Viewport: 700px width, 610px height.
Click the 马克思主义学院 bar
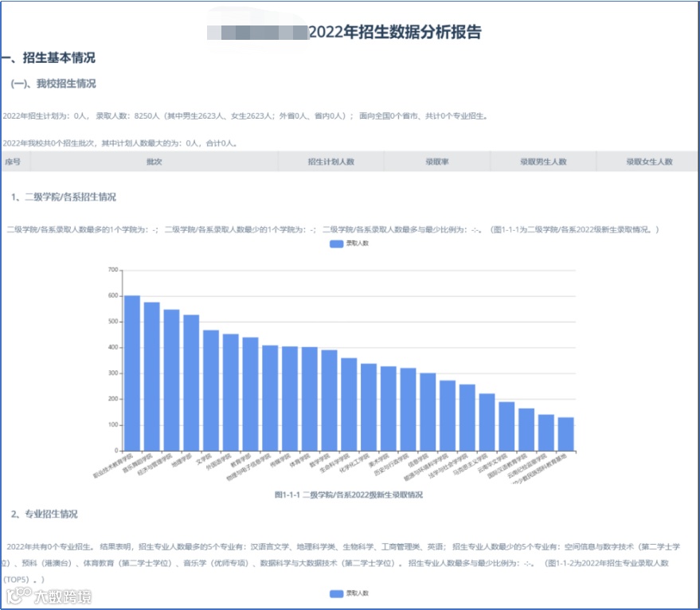tap(487, 422)
